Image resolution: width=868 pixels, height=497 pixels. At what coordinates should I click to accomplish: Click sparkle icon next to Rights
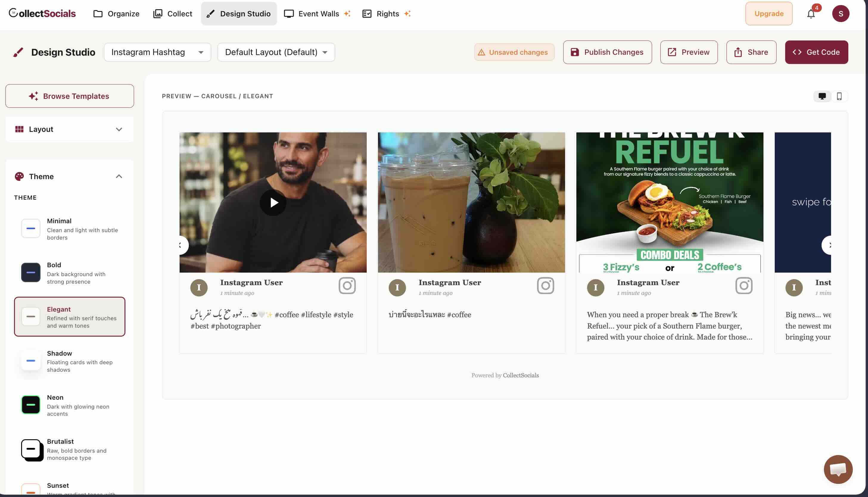point(407,14)
